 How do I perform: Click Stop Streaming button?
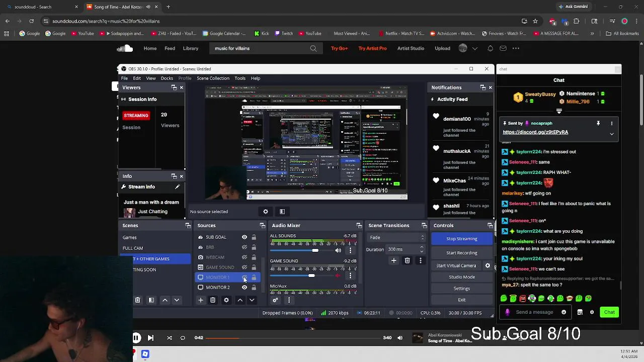(x=462, y=239)
